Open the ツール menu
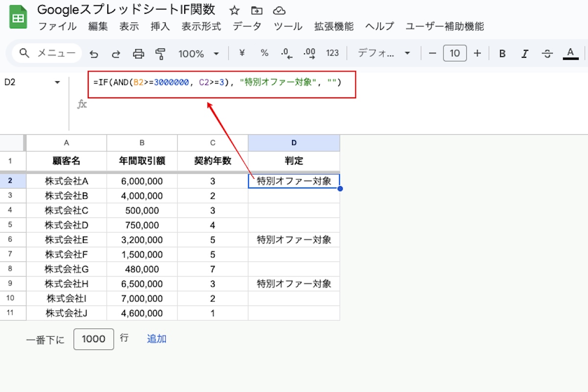 (x=288, y=26)
